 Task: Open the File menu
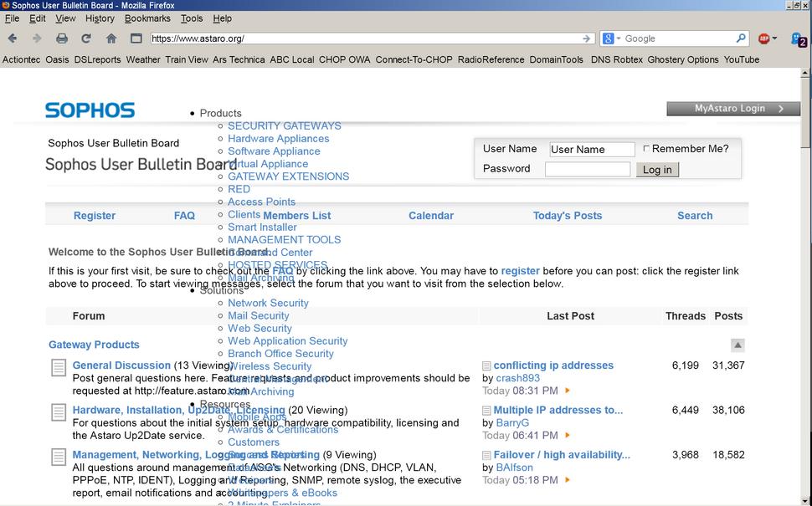(12, 18)
